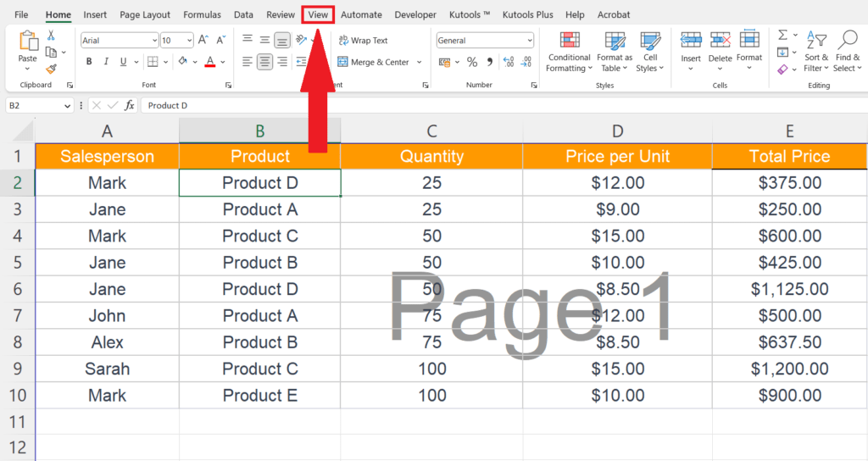This screenshot has height=461, width=868.
Task: Toggle Bold formatting
Action: tap(88, 62)
